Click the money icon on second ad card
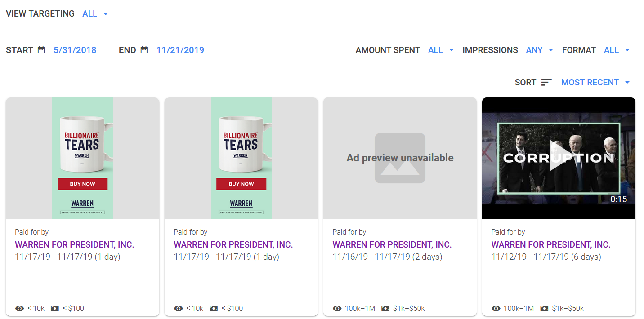 click(x=214, y=309)
